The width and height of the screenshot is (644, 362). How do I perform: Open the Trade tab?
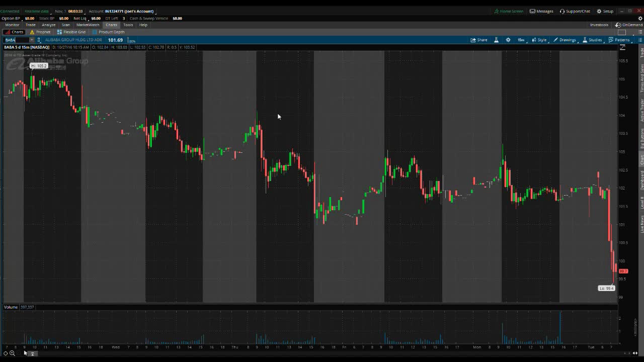(31, 25)
